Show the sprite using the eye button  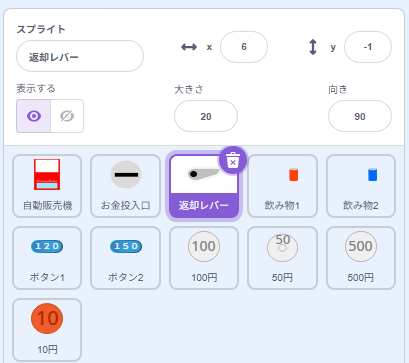click(x=34, y=116)
